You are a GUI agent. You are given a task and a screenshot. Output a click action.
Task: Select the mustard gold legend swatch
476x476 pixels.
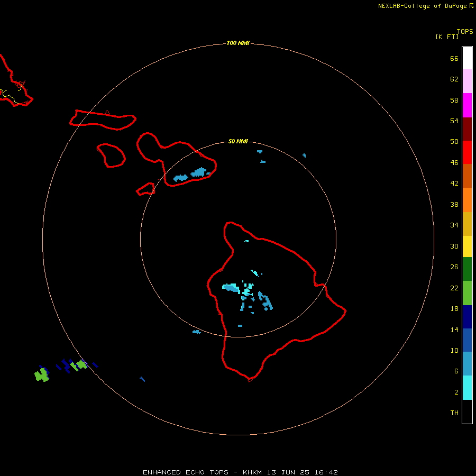click(467, 224)
